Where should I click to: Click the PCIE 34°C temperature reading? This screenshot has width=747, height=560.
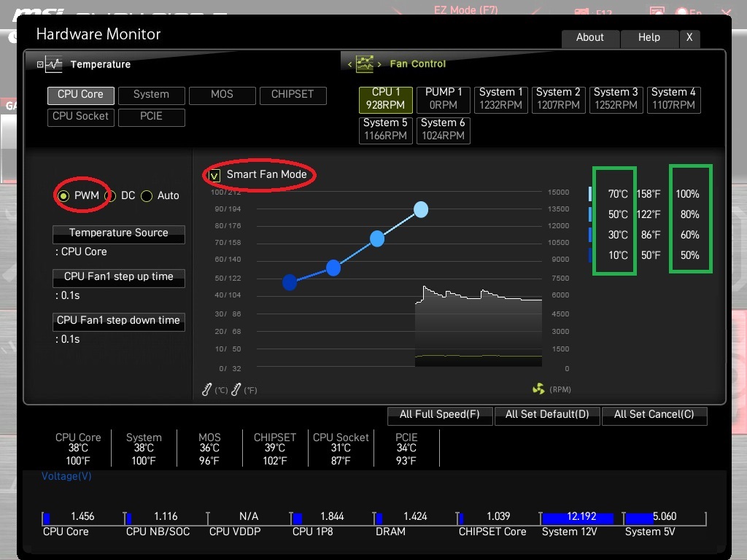tap(406, 448)
